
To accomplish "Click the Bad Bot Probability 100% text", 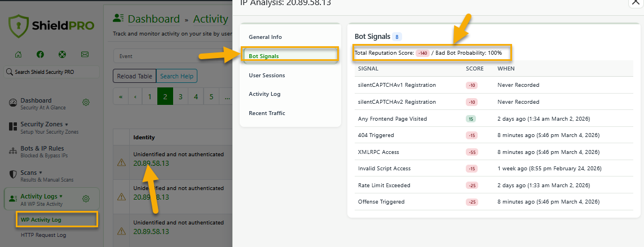I will point(469,53).
